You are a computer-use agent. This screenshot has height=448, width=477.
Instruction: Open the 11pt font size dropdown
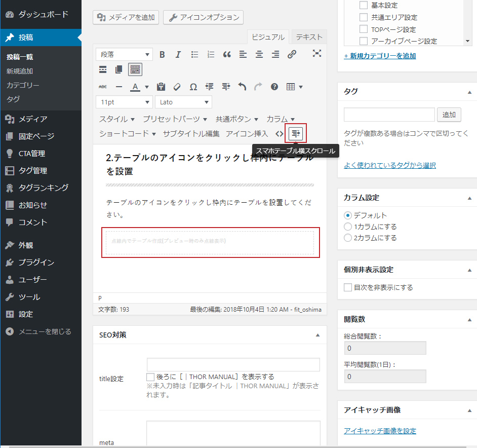pos(124,102)
